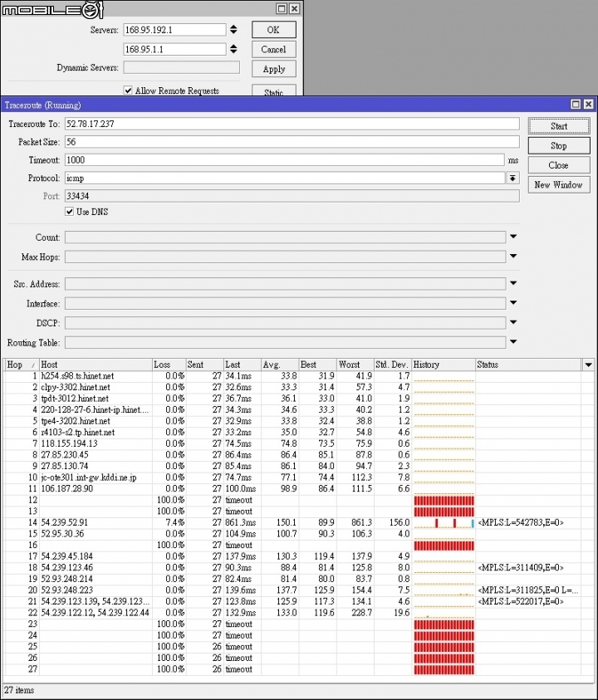This screenshot has height=700, width=598.
Task: Cancel the DNS Settings dialog
Action: tap(273, 49)
